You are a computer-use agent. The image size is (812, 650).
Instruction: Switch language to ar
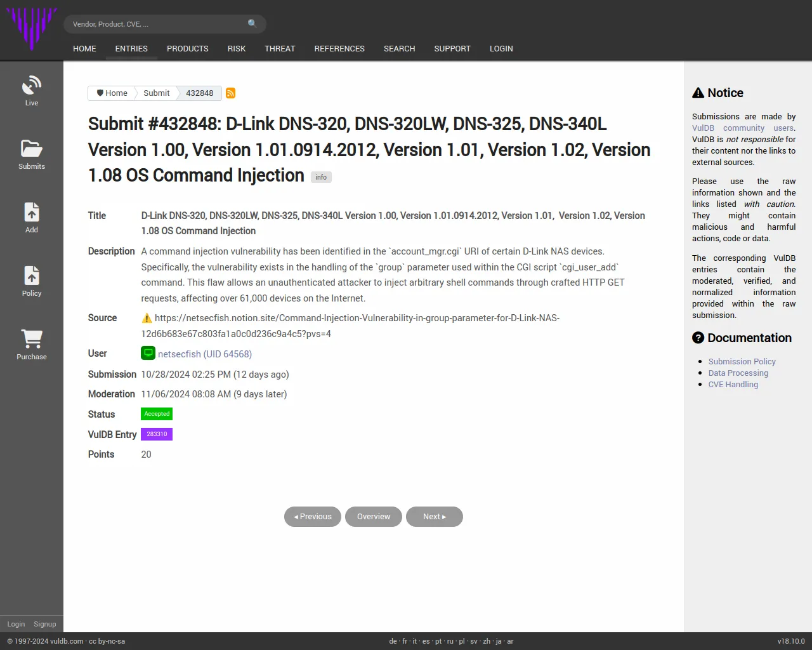510,641
